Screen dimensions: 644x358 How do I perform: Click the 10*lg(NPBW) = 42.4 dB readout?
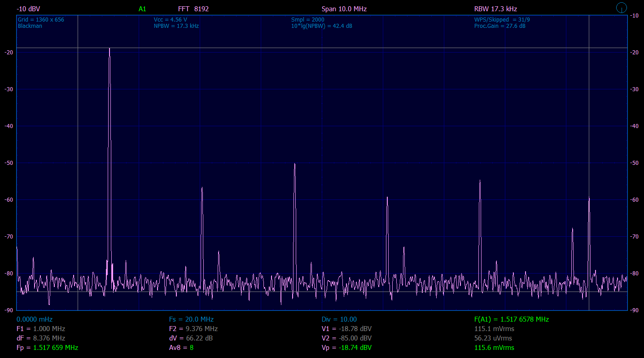322,26
